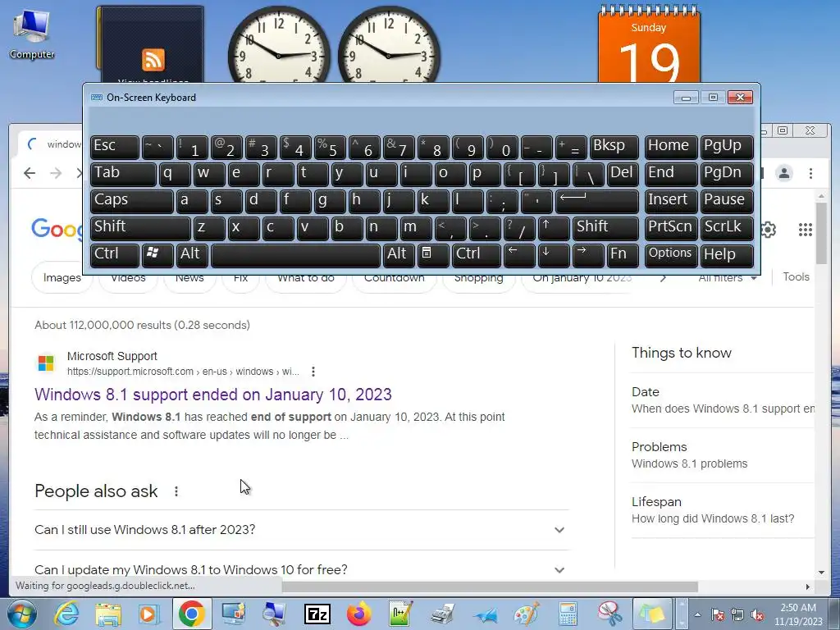Toggle the Fn key
This screenshot has height=630, width=840.
(x=623, y=254)
